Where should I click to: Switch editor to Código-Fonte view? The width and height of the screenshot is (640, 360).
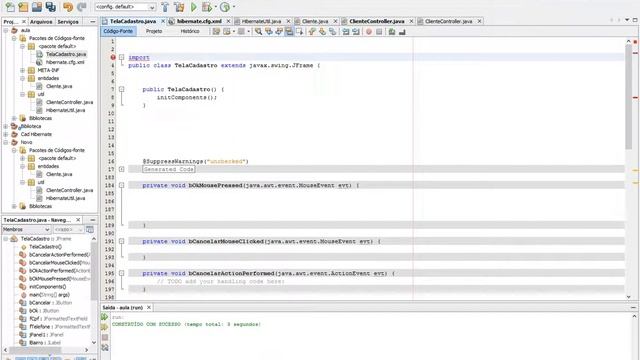click(118, 31)
